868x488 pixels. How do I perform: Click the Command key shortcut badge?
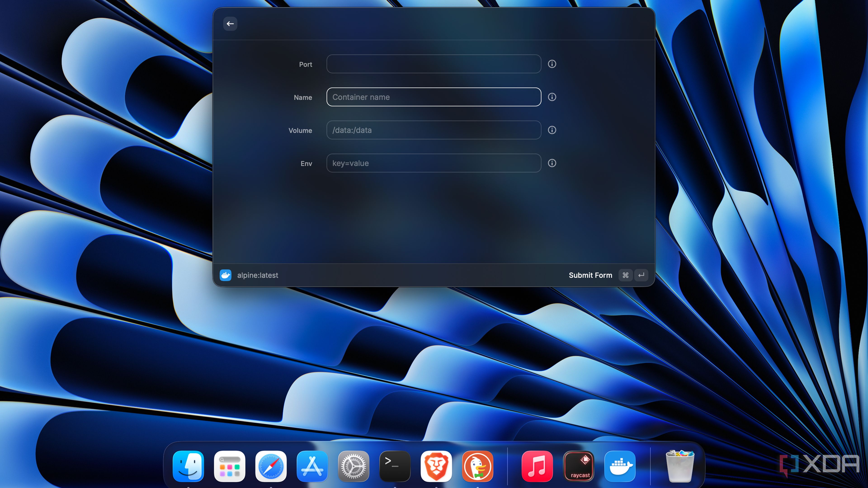(x=625, y=275)
